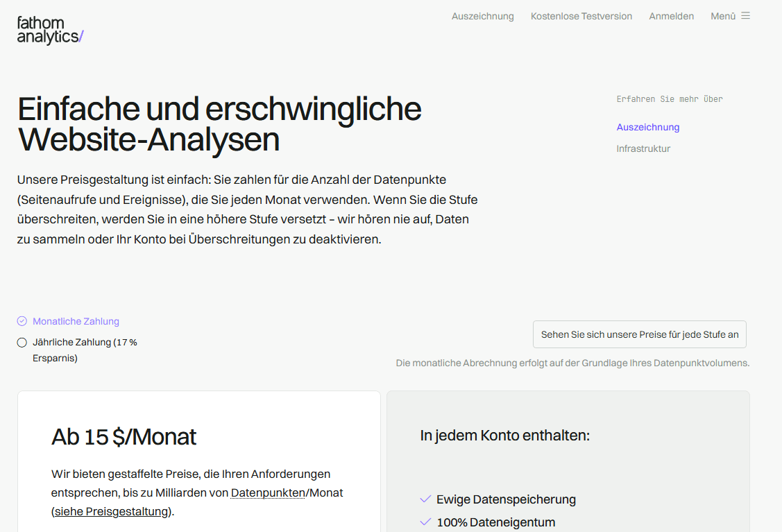Click checkmark icon beside 100% Dateneigentum
Screen dimensions: 782x532
pyautogui.click(x=425, y=522)
